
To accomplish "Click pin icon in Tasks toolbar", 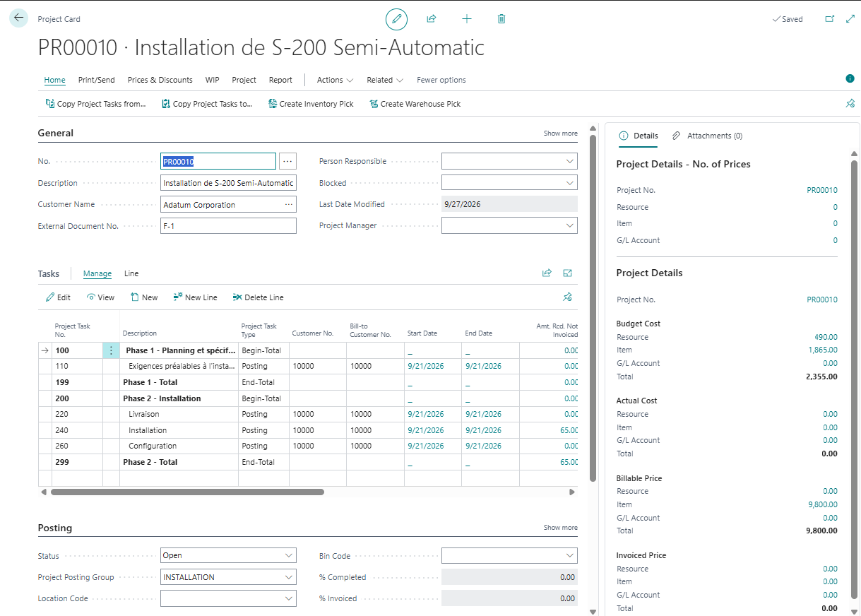I will point(567,297).
